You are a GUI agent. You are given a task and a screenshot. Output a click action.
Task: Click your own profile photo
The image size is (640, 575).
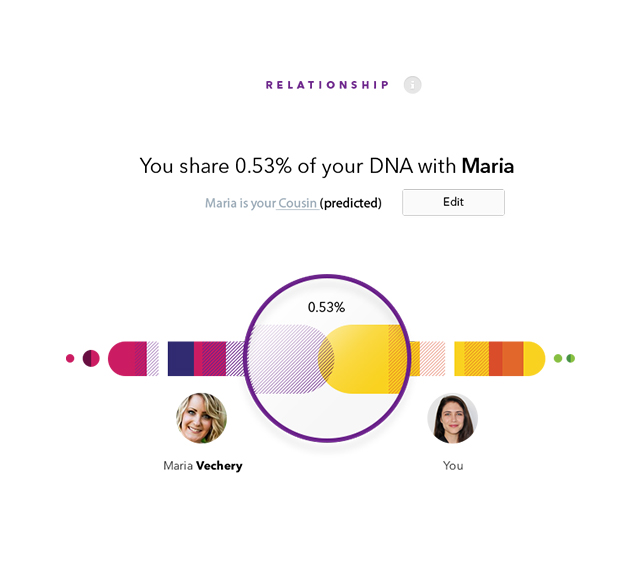tap(452, 418)
